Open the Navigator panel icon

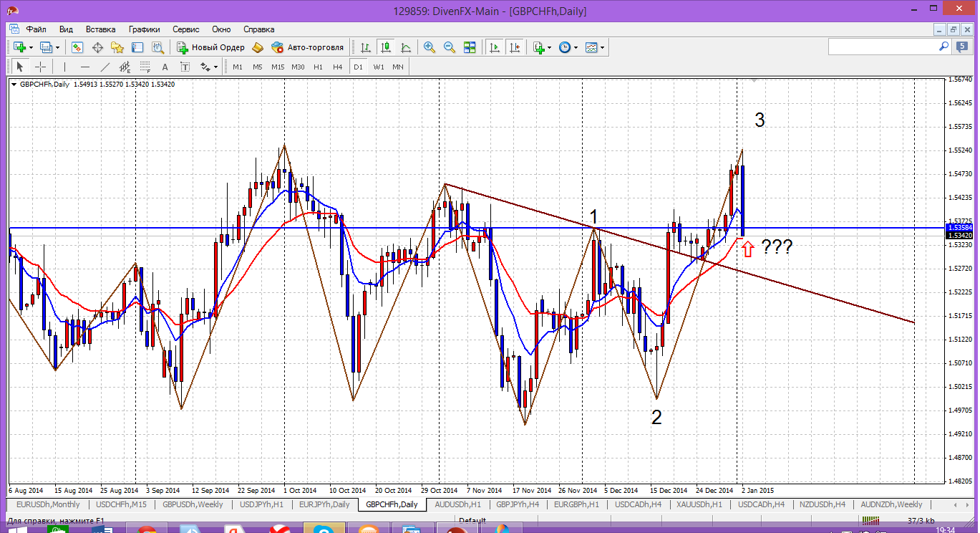click(x=117, y=47)
